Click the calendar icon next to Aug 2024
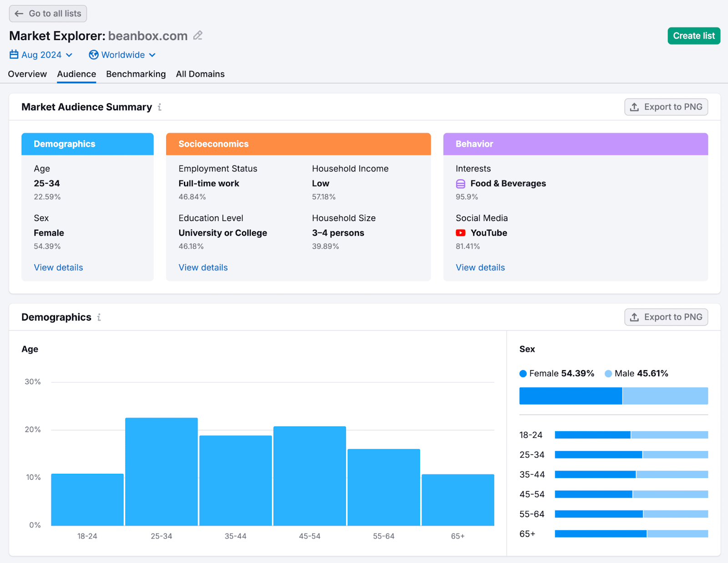Viewport: 728px width, 563px height. 14,55
